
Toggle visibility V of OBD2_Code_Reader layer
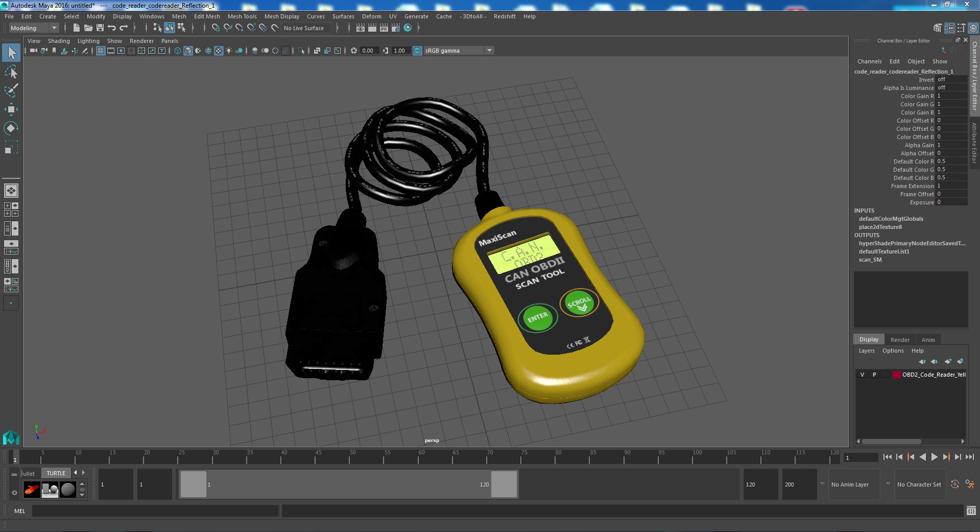coord(862,375)
